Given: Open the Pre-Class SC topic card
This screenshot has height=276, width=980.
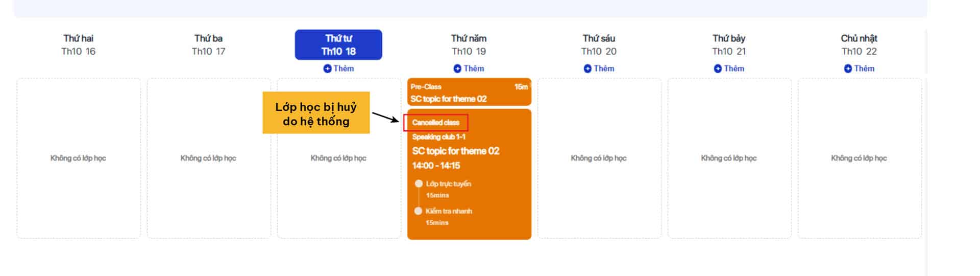Looking at the screenshot, I should click(469, 93).
